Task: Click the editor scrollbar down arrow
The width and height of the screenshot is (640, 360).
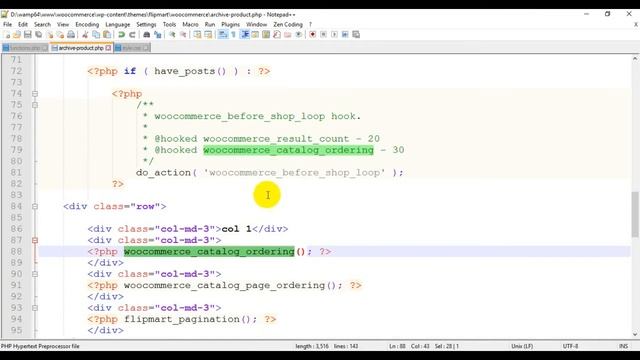Action: [635, 334]
